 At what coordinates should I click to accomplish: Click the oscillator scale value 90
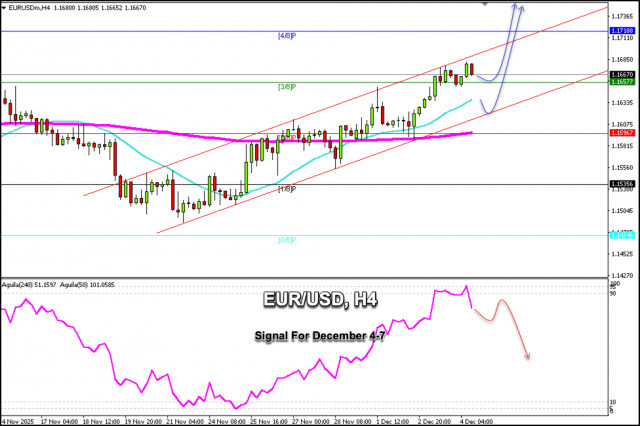pos(613,293)
